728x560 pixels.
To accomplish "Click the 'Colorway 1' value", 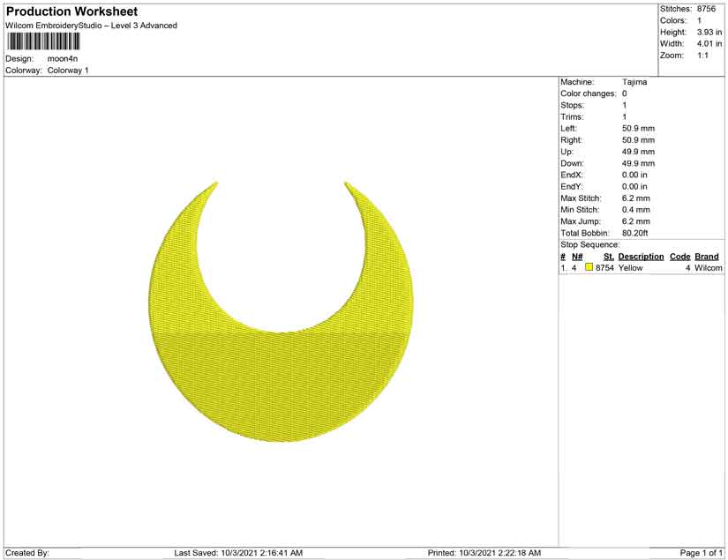I will pos(68,71).
